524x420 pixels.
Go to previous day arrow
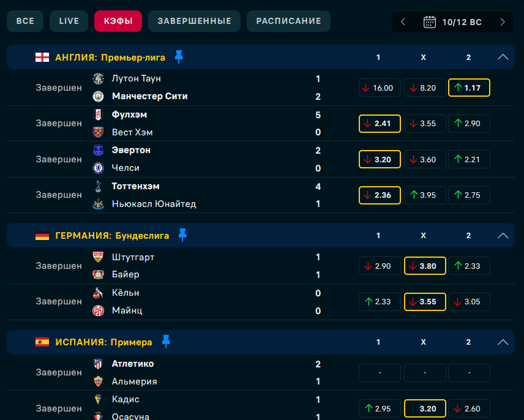(403, 22)
